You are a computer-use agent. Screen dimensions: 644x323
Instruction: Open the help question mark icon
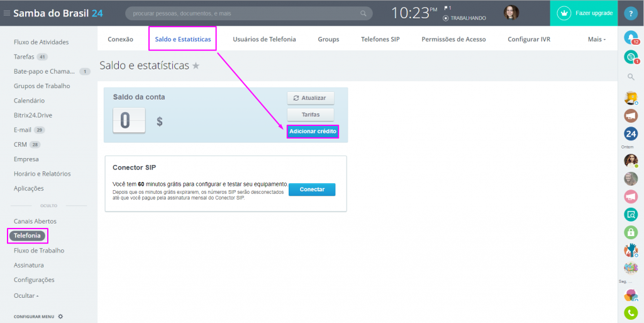pos(630,14)
